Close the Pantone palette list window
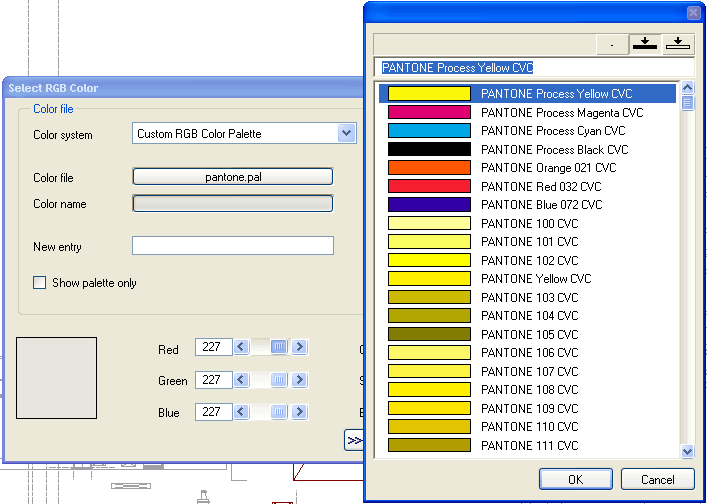The width and height of the screenshot is (707, 504). 693,13
